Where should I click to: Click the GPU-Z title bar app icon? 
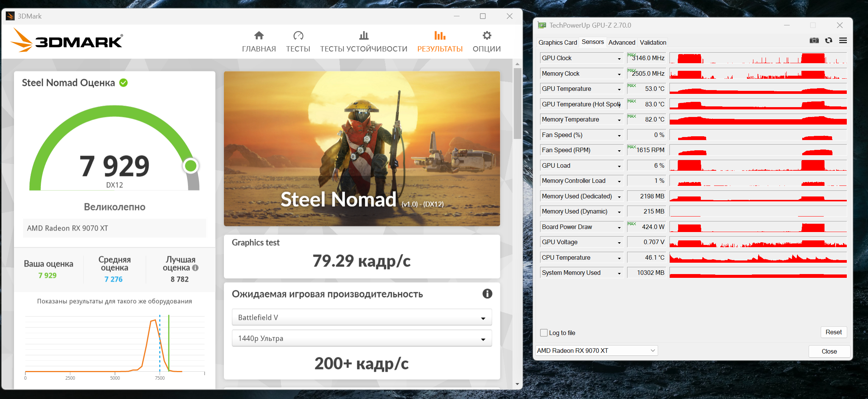tap(542, 25)
